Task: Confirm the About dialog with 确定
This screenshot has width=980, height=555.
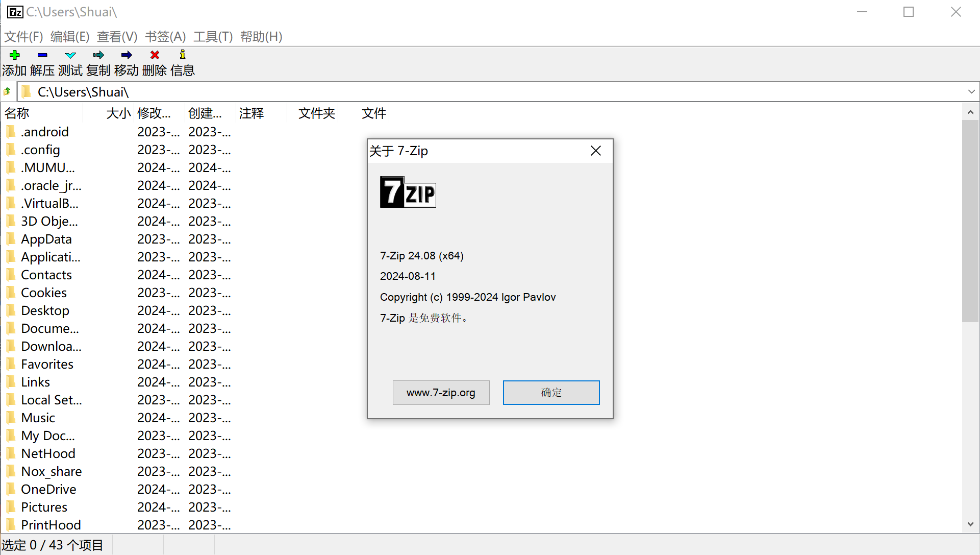Action: click(x=551, y=393)
